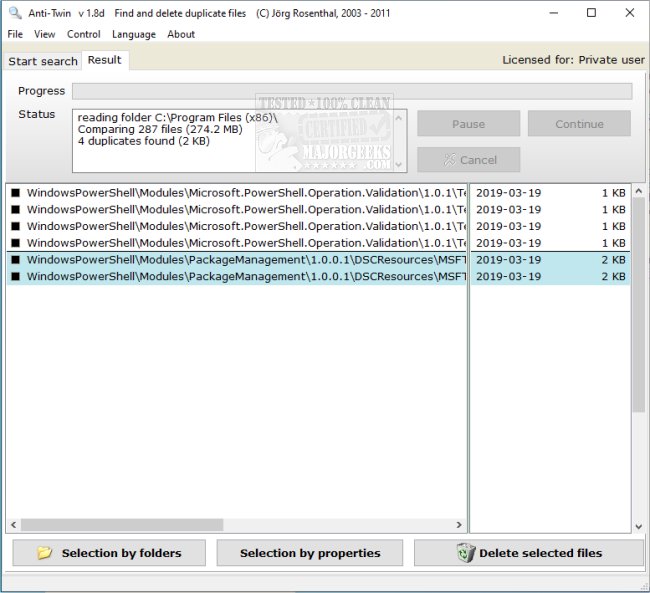Click horizontal scrollbar left arrow
This screenshot has width=650, height=593.
(x=13, y=525)
